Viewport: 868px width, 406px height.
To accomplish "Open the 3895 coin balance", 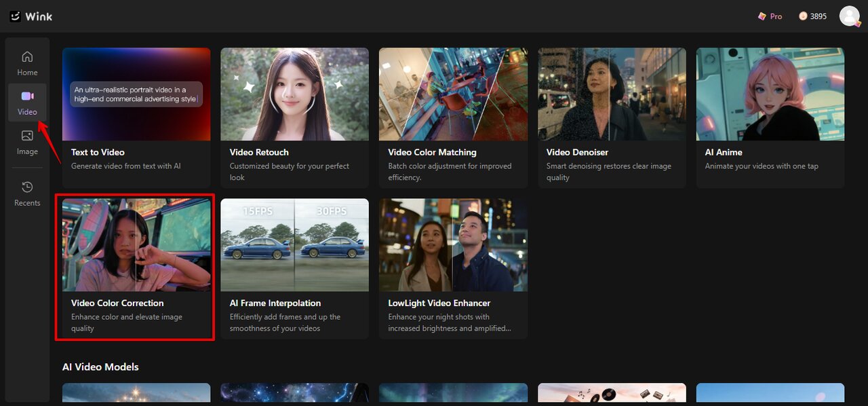I will pyautogui.click(x=812, y=16).
